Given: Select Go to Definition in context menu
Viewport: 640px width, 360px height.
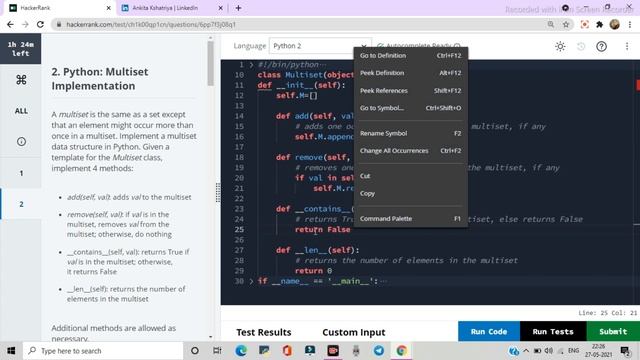Looking at the screenshot, I should [411, 56].
